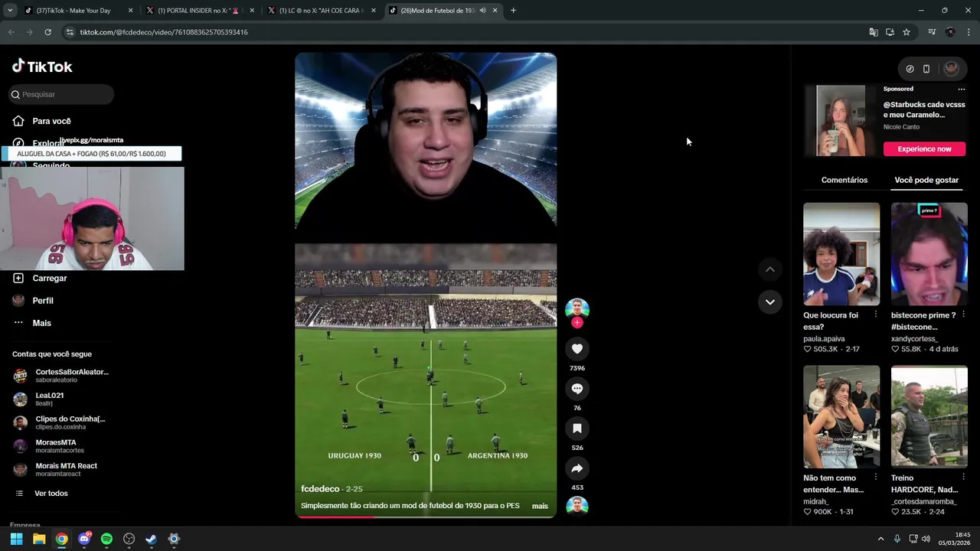Open the CortesSaBorAleator... followed account
Viewport: 980px width, 551px height.
point(60,376)
